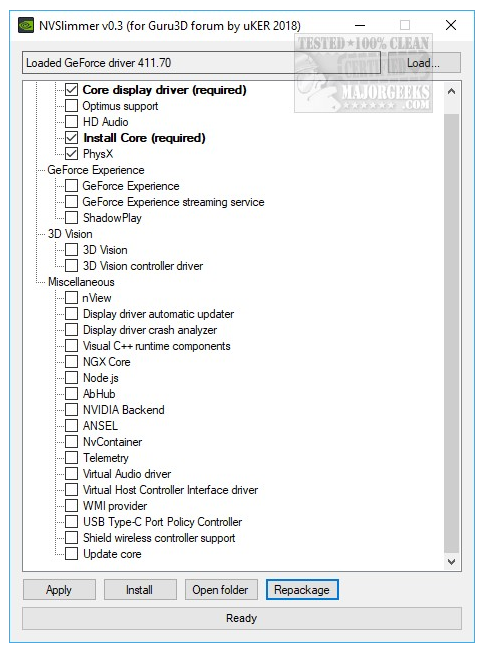Screen dimensions: 478x649
Task: Click the Load... button
Action: pyautogui.click(x=424, y=63)
